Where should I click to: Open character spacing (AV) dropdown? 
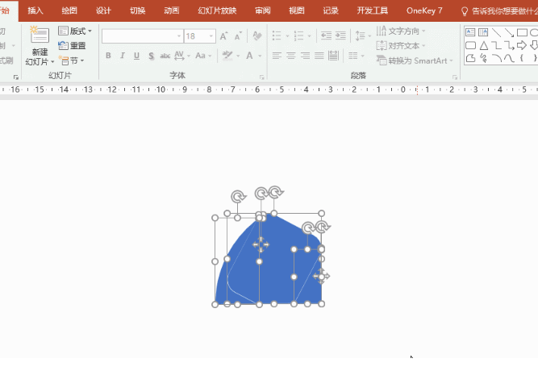coord(182,56)
